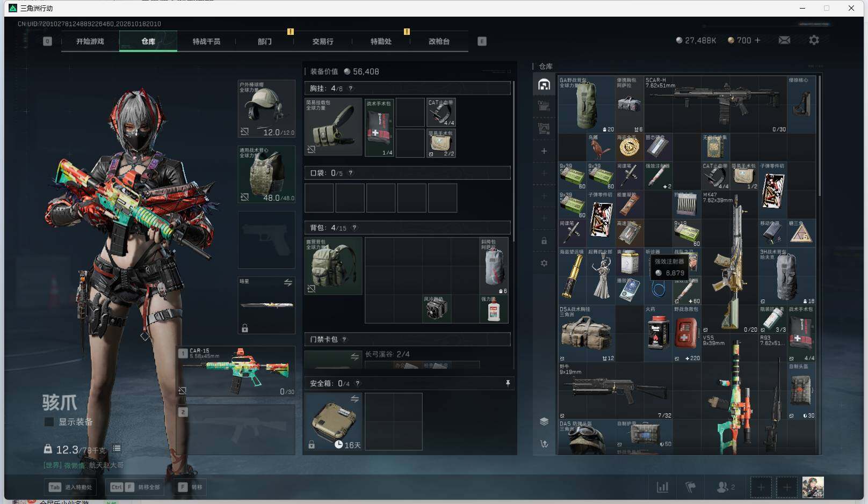868x504 pixels.
Task: Click the 转移全部 button
Action: coord(135,487)
